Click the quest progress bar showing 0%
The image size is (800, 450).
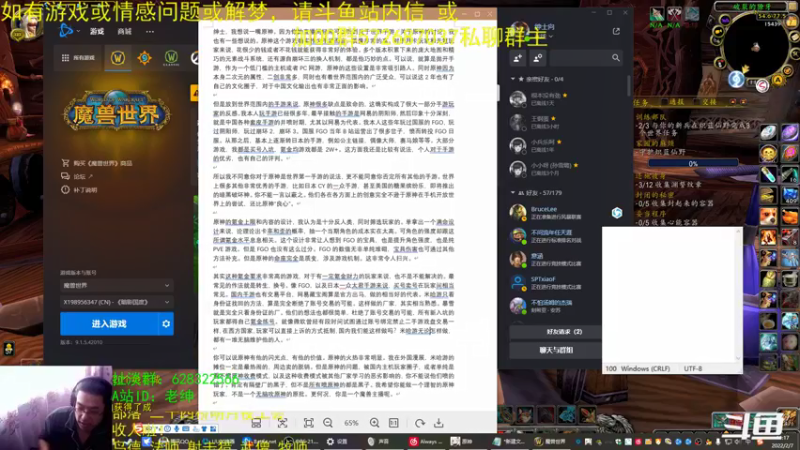click(693, 164)
